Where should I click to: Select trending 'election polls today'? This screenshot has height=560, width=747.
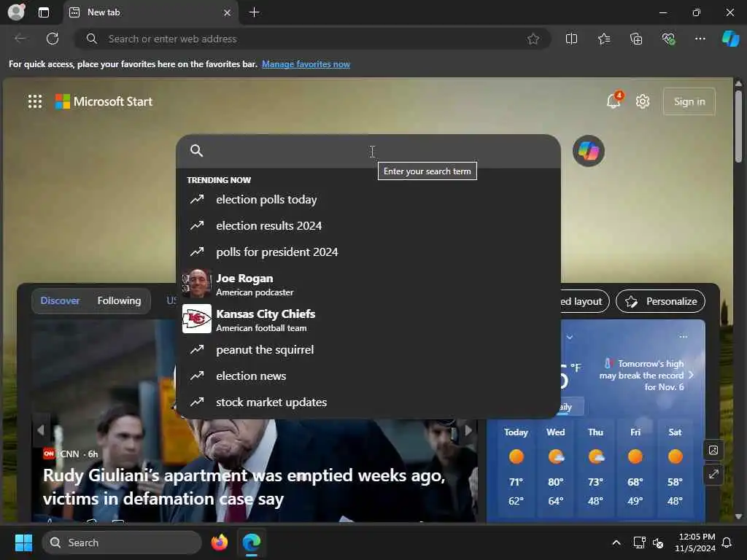pyautogui.click(x=368, y=200)
